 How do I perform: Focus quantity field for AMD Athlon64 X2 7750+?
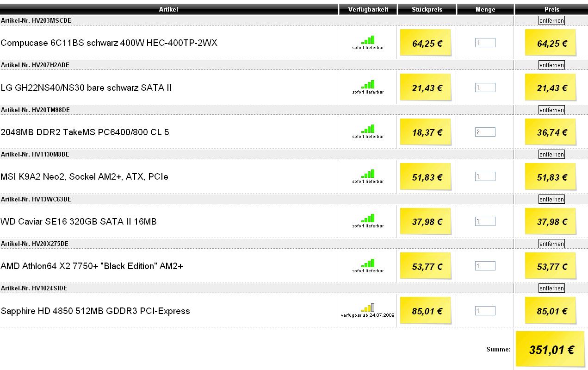(x=485, y=266)
